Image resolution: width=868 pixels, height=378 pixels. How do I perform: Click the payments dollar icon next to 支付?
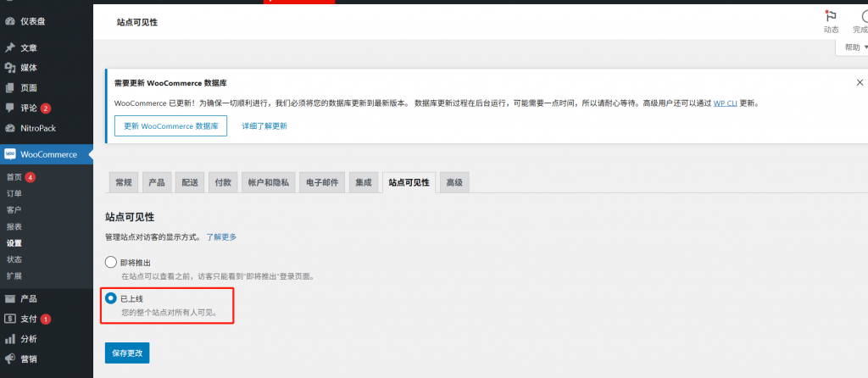[9, 319]
